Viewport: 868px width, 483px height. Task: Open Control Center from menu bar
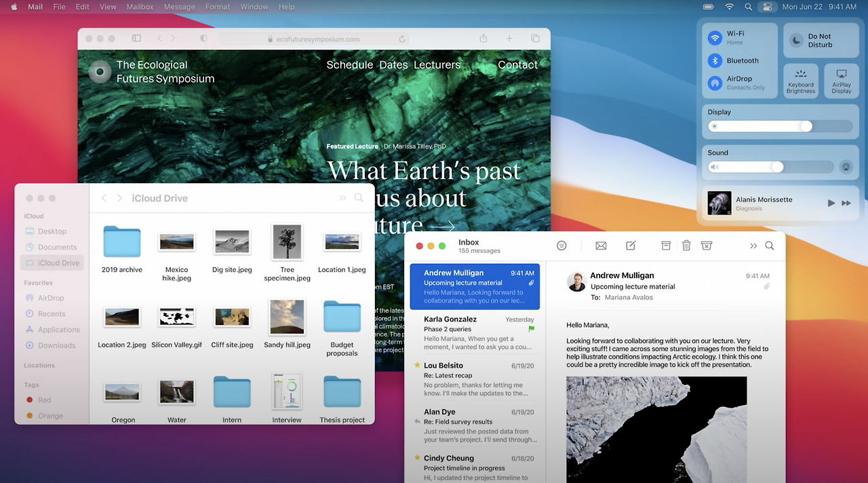767,7
